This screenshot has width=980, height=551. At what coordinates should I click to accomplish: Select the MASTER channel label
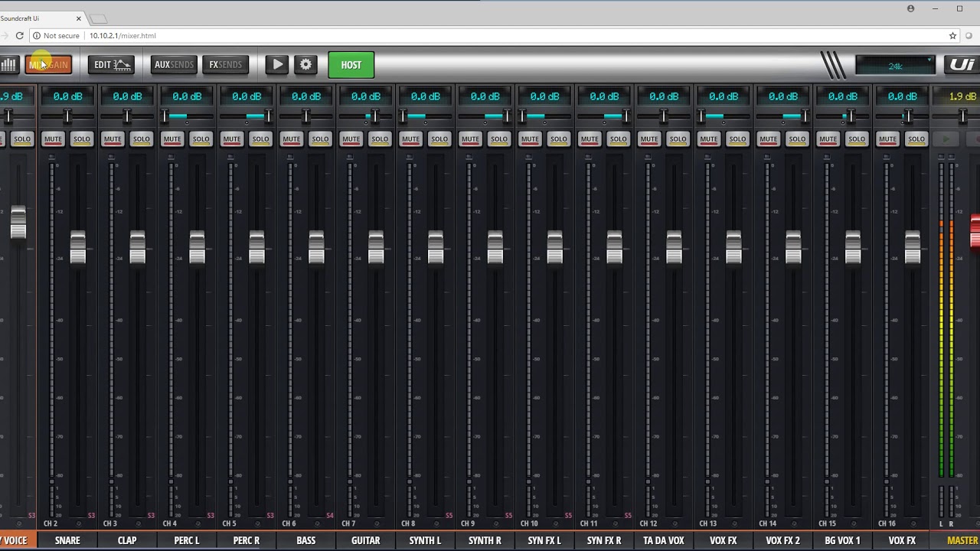(x=962, y=540)
